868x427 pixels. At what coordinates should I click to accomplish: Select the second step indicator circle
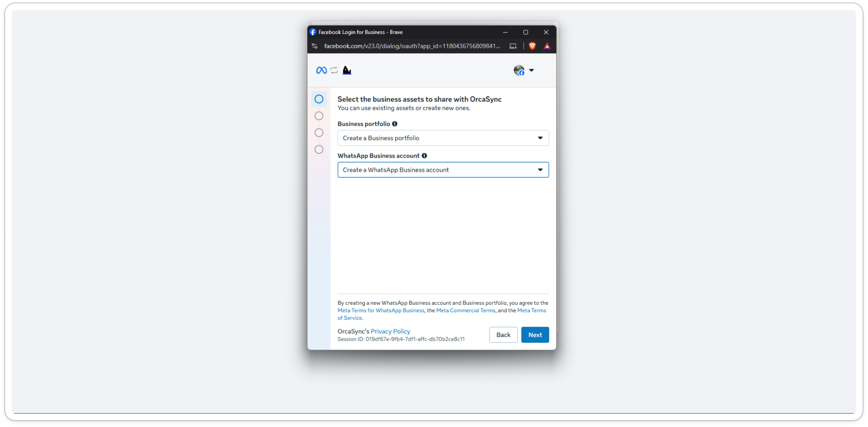(x=319, y=116)
